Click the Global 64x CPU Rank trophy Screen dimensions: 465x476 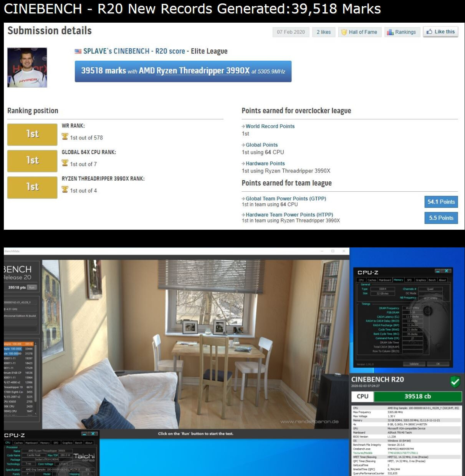(65, 163)
